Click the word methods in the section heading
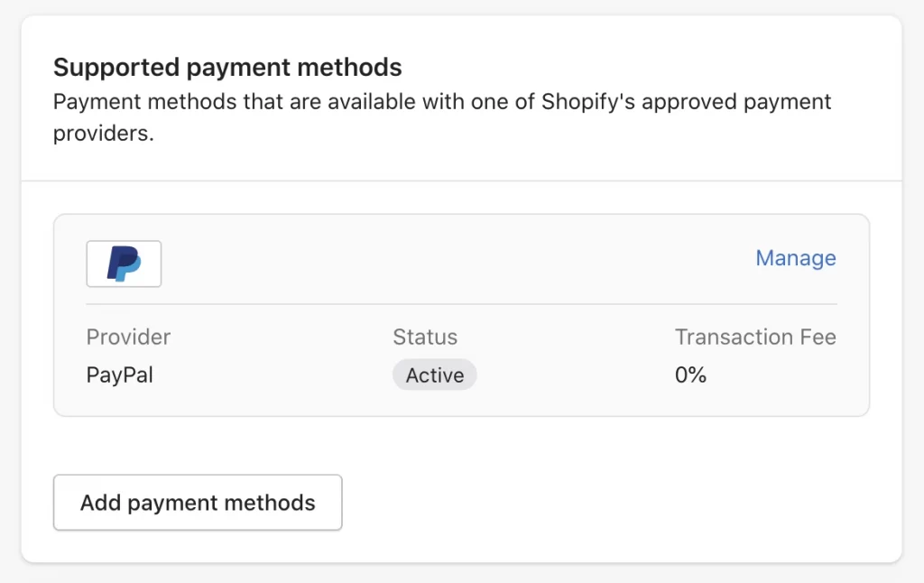This screenshot has width=924, height=583. coord(349,67)
